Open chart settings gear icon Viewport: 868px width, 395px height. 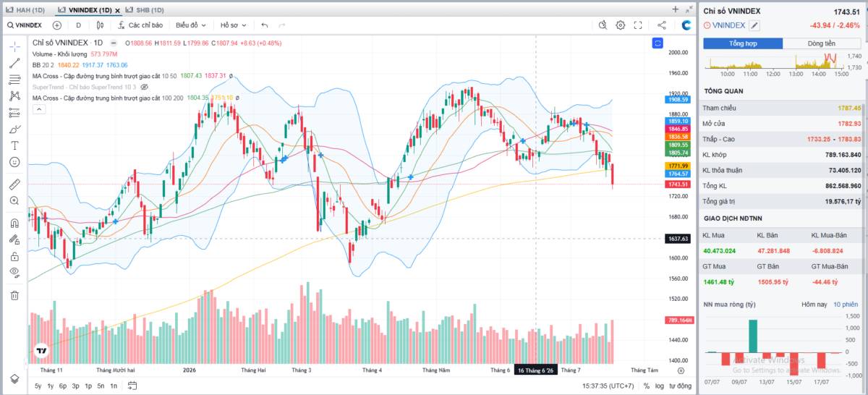[x=621, y=25]
